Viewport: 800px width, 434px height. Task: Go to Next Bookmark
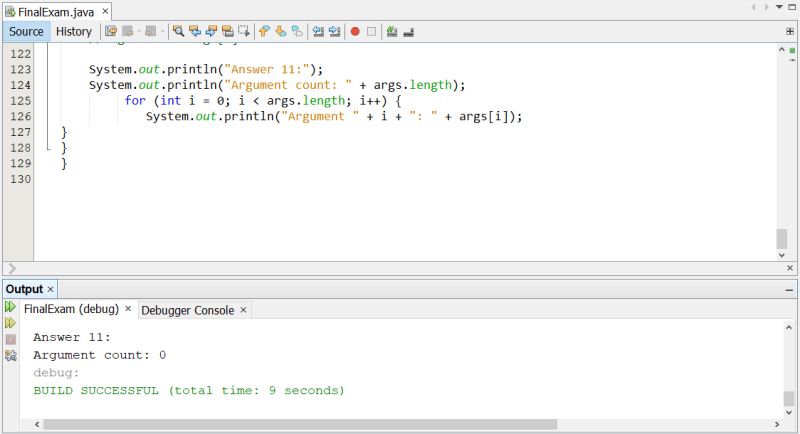pos(281,32)
